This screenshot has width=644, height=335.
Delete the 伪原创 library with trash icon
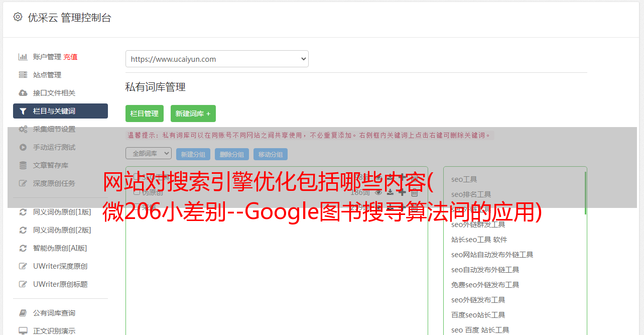pyautogui.click(x=415, y=192)
